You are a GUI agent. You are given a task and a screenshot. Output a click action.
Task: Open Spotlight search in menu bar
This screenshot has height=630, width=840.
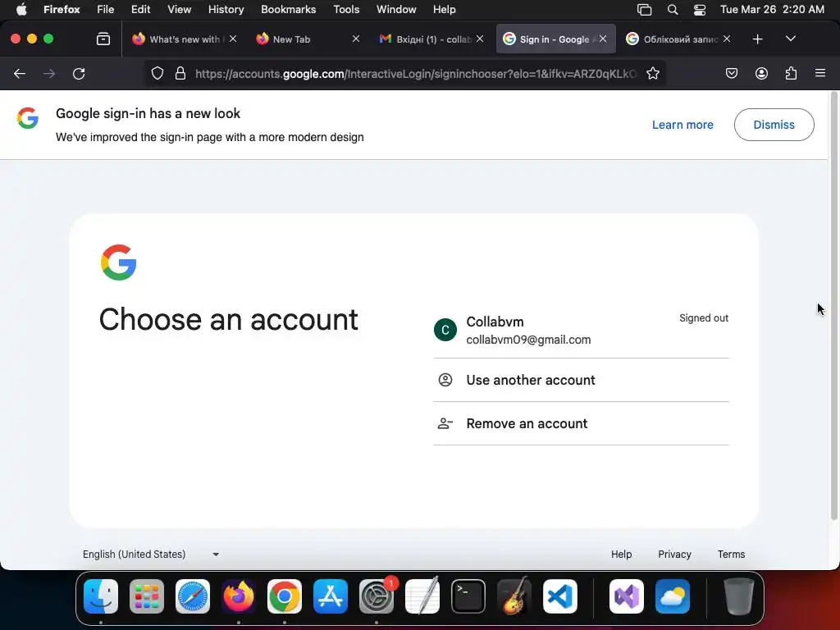673,9
